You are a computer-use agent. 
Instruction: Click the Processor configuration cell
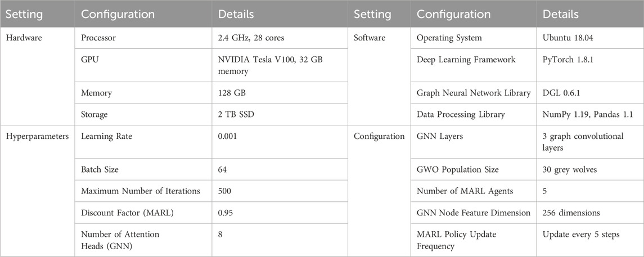click(x=98, y=38)
